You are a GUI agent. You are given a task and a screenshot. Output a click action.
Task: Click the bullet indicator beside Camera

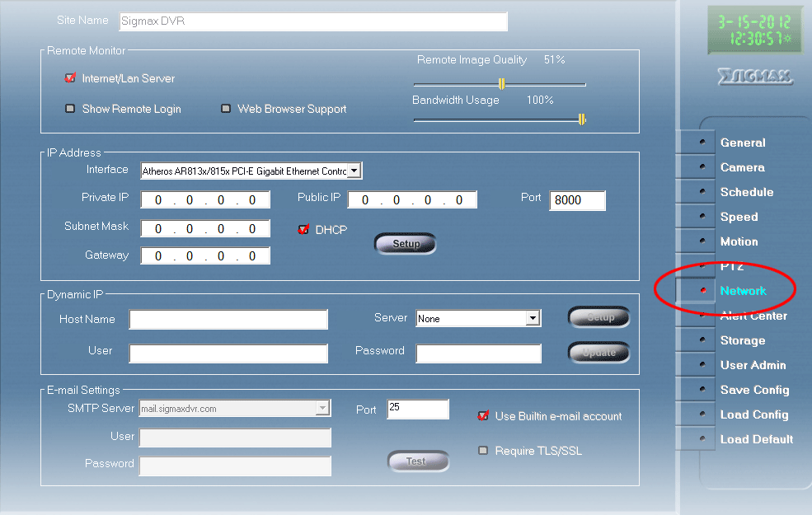[x=702, y=167]
